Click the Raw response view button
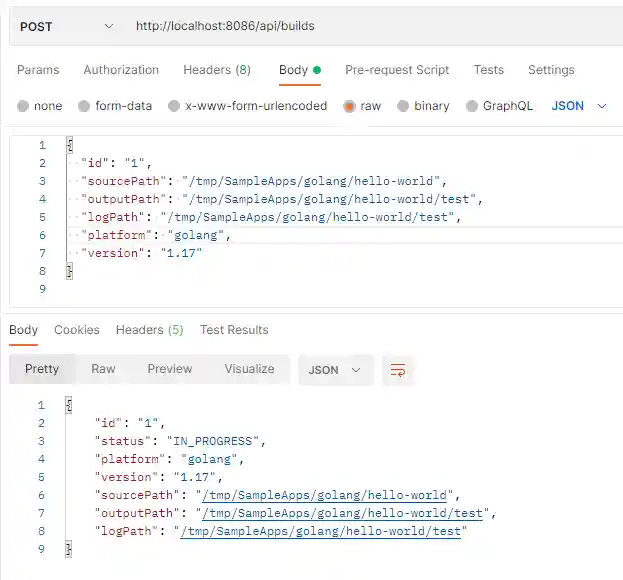623x580 pixels. (103, 369)
